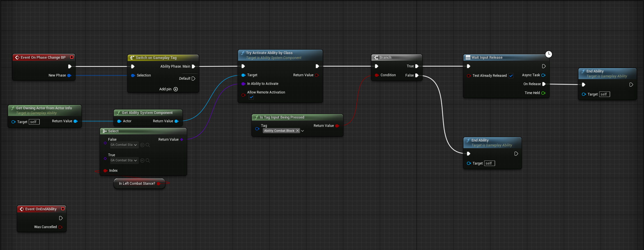The image size is (644, 250).
Task: Click the use-selected arrow icon beside False class
Action: pos(142,145)
